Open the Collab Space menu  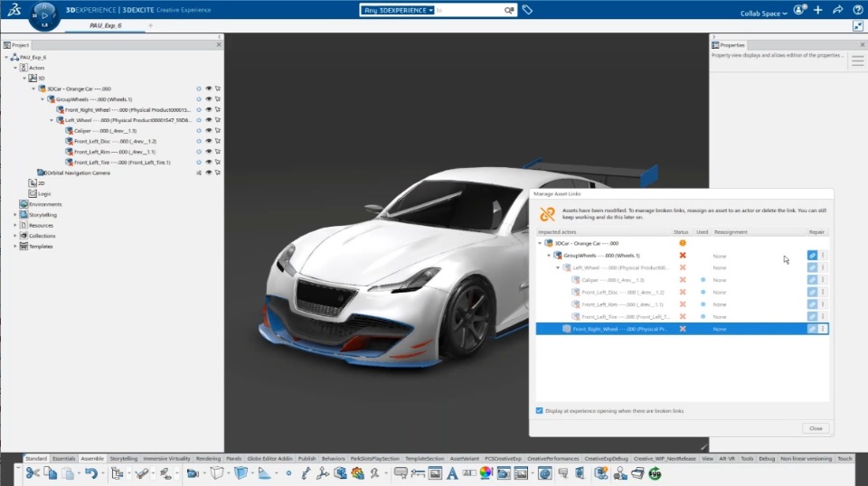point(763,14)
